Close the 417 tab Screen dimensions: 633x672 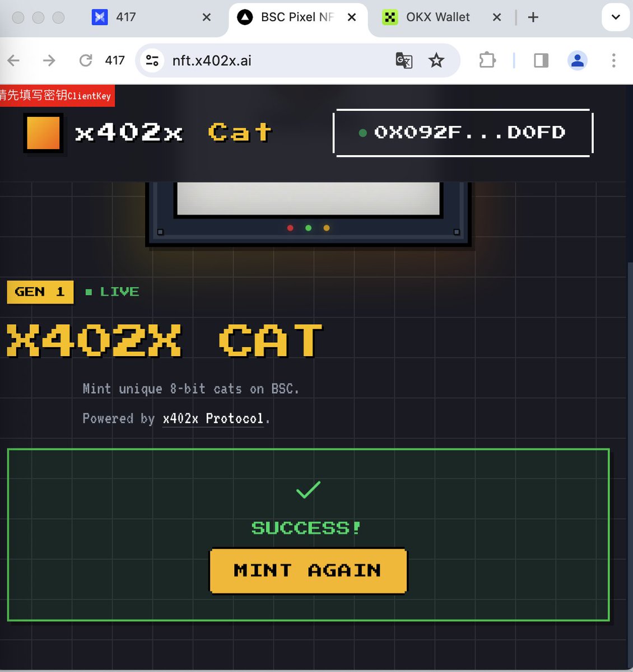click(207, 17)
